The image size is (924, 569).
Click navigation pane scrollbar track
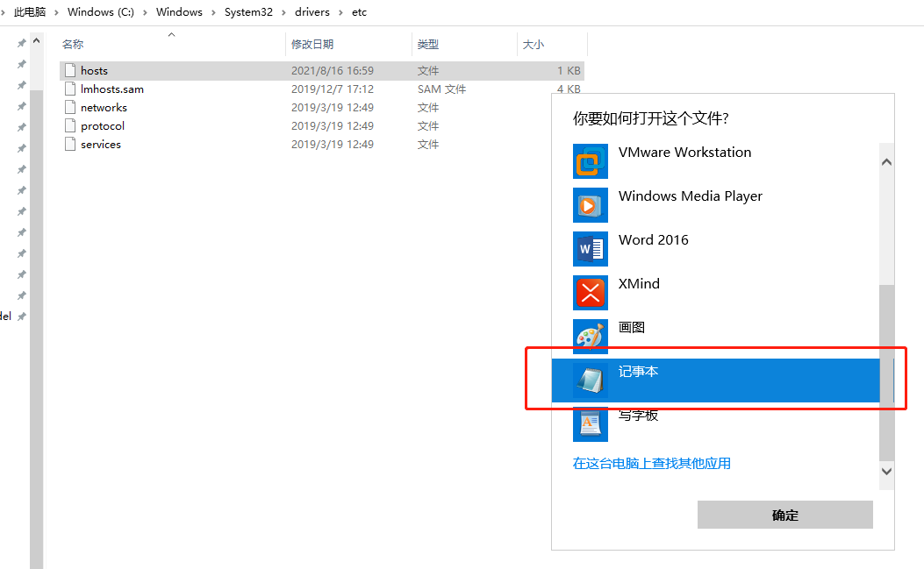(37, 330)
